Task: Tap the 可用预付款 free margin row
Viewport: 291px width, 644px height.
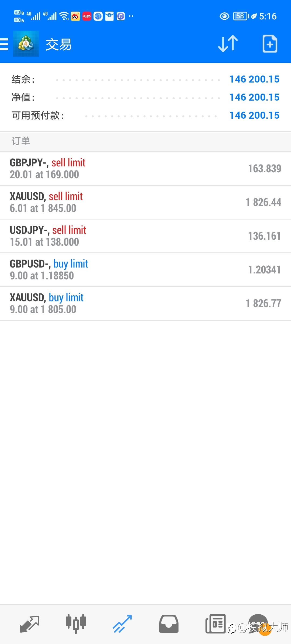Action: [x=145, y=115]
